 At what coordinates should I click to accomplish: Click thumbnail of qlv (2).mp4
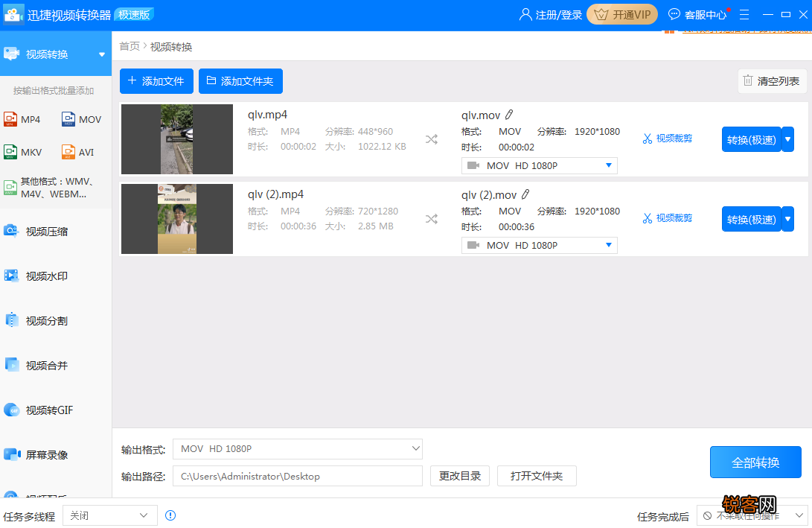pos(177,219)
